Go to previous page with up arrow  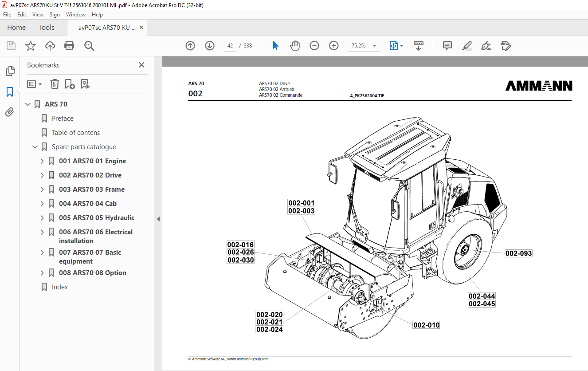[190, 46]
